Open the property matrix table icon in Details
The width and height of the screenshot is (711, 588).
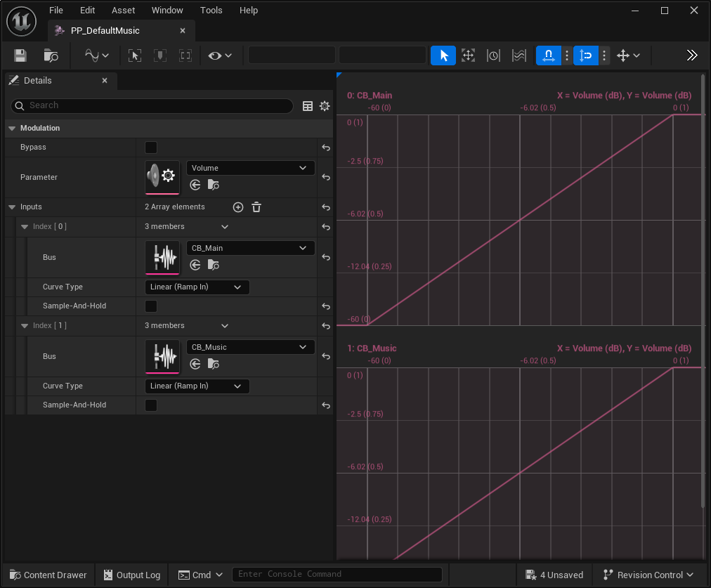(x=308, y=106)
